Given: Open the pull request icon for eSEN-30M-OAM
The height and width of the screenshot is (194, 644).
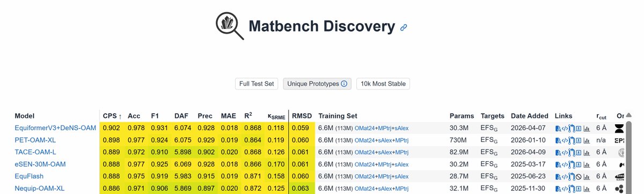Looking at the screenshot, I should coord(571,164).
